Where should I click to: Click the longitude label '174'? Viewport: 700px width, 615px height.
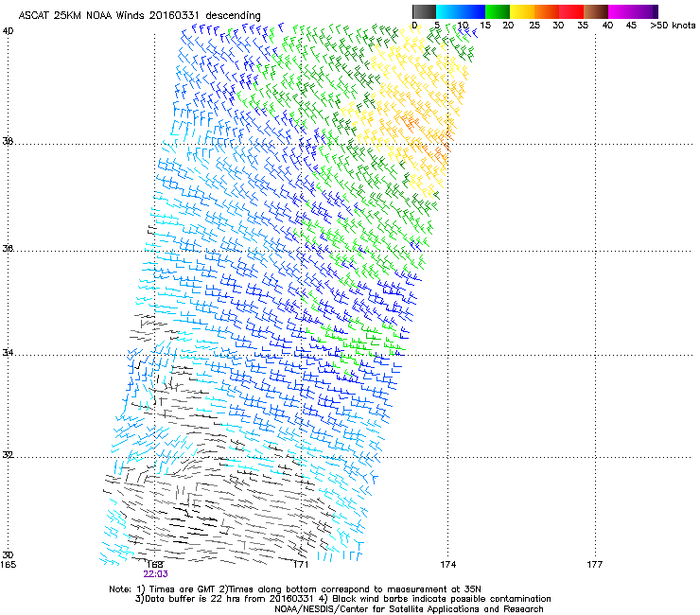point(448,565)
